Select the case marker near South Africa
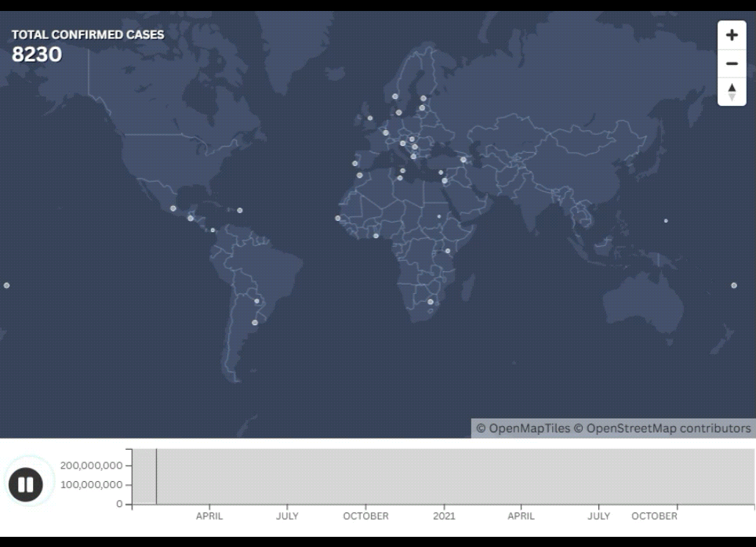756x547 pixels. coord(430,301)
